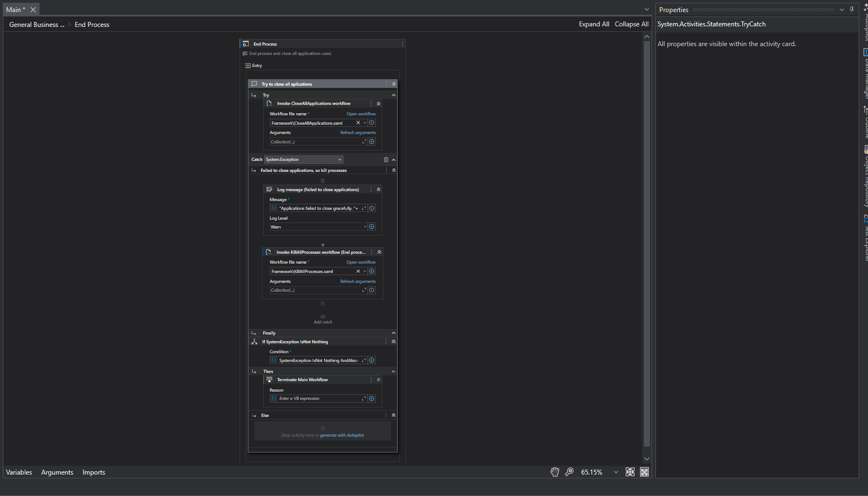The width and height of the screenshot is (868, 496).
Task: Open options menu of Try to close all aplications
Action: [386, 84]
